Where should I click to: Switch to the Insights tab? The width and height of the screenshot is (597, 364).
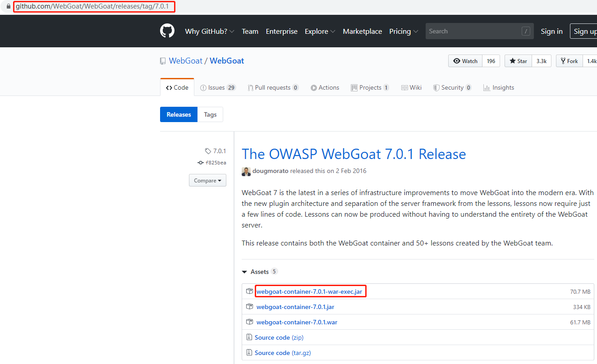[499, 87]
